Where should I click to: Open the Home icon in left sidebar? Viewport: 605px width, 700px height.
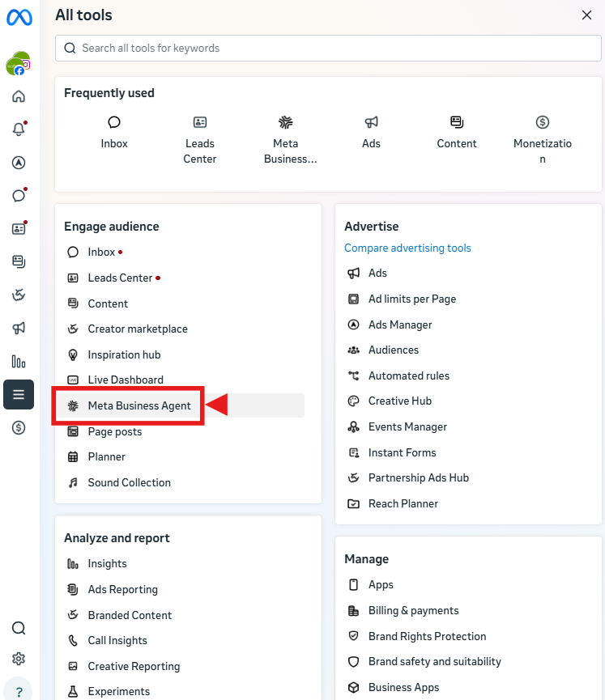point(19,96)
